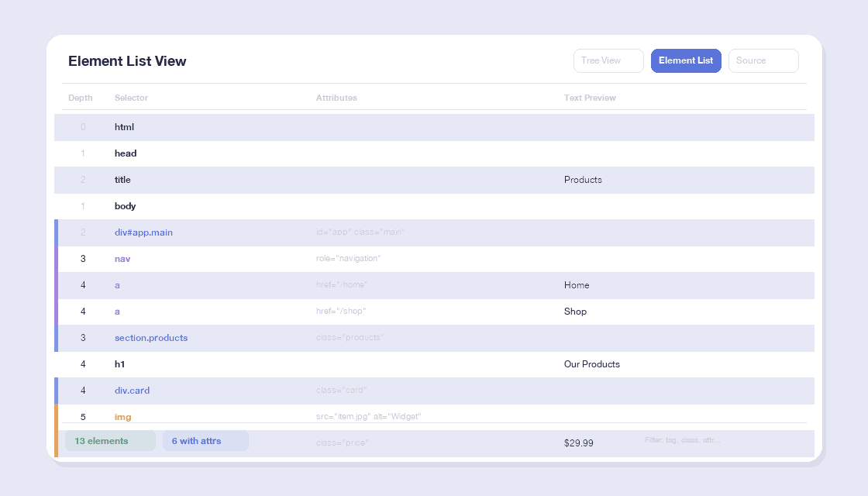Select the anchor row with href="/home"
Screen dimensions: 868x496
434,285
